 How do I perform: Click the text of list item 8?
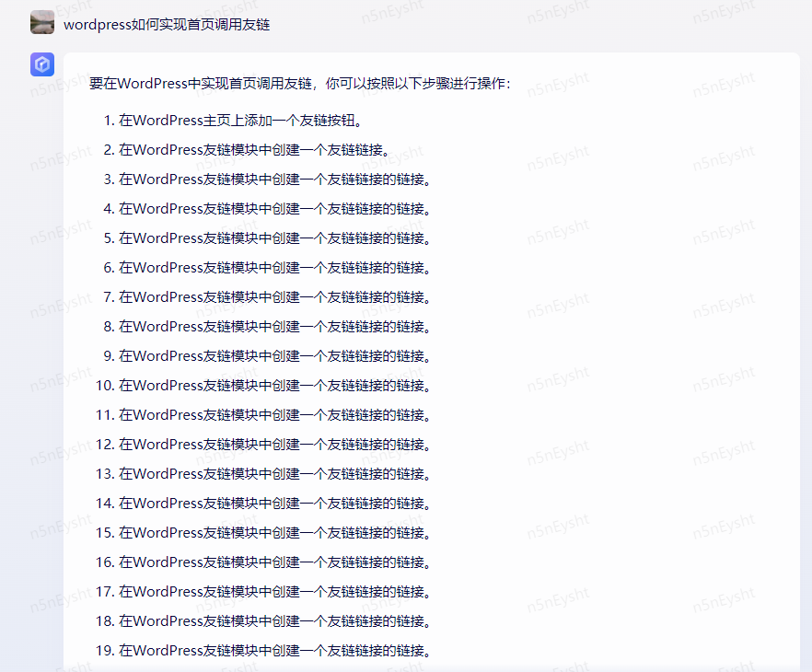point(274,327)
